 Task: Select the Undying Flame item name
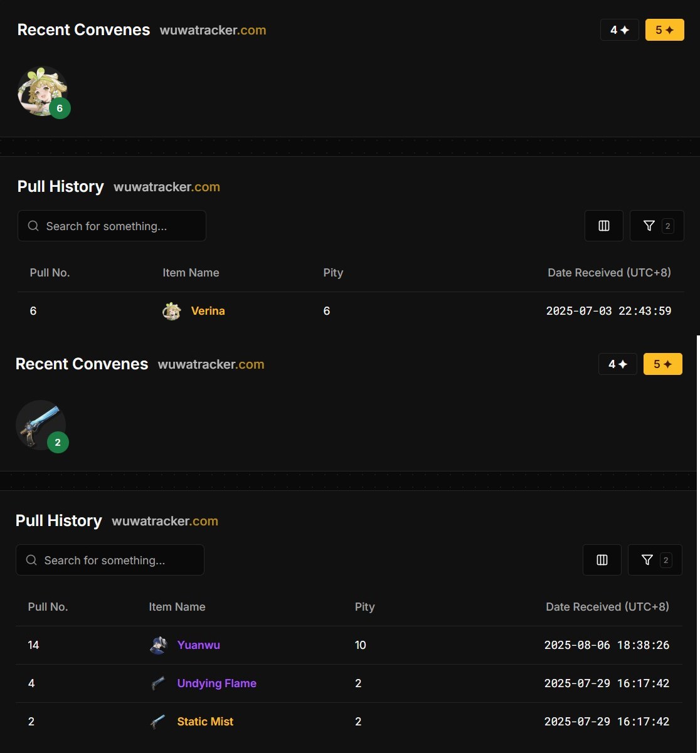(216, 683)
